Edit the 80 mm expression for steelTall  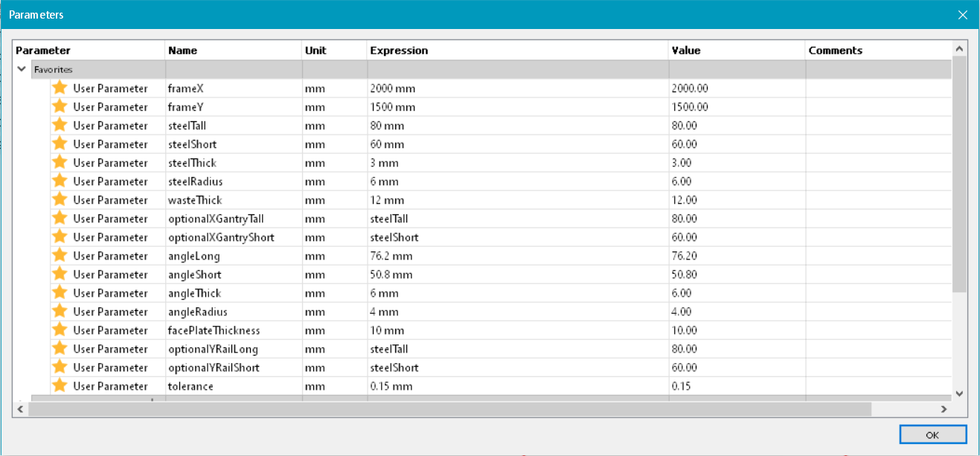coord(518,125)
